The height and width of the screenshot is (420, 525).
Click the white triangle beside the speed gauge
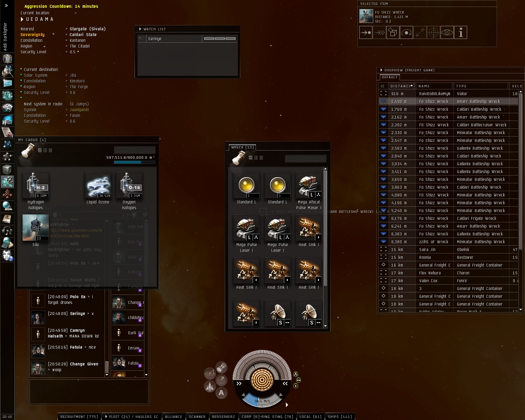pyautogui.click(x=287, y=405)
